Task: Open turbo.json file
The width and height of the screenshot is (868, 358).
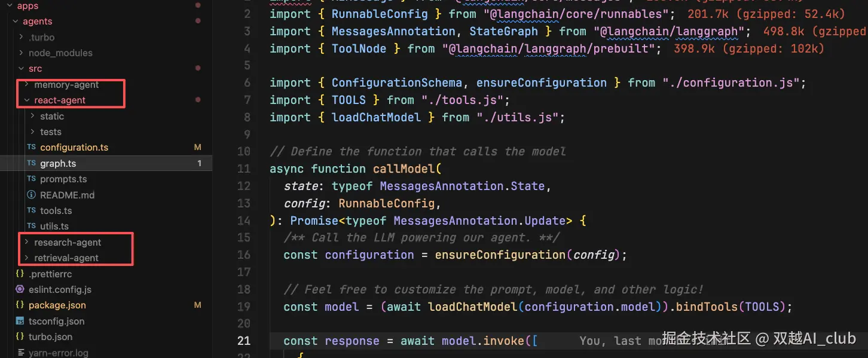Action: (51, 336)
